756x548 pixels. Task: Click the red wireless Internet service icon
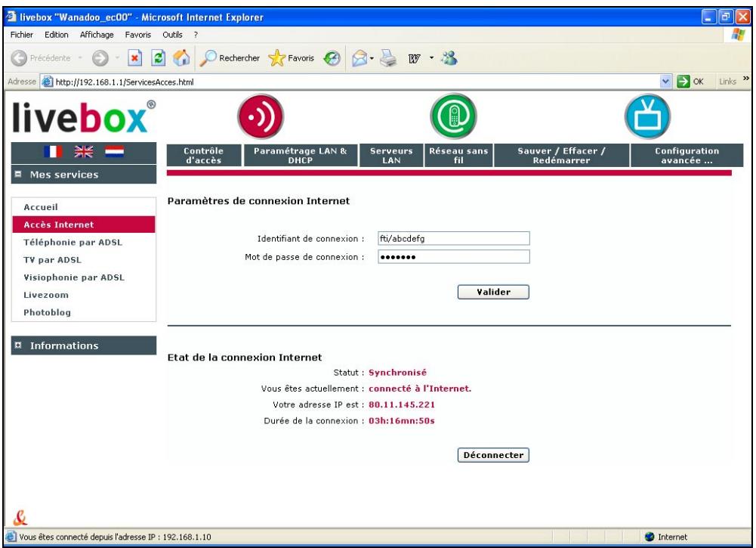click(x=261, y=116)
